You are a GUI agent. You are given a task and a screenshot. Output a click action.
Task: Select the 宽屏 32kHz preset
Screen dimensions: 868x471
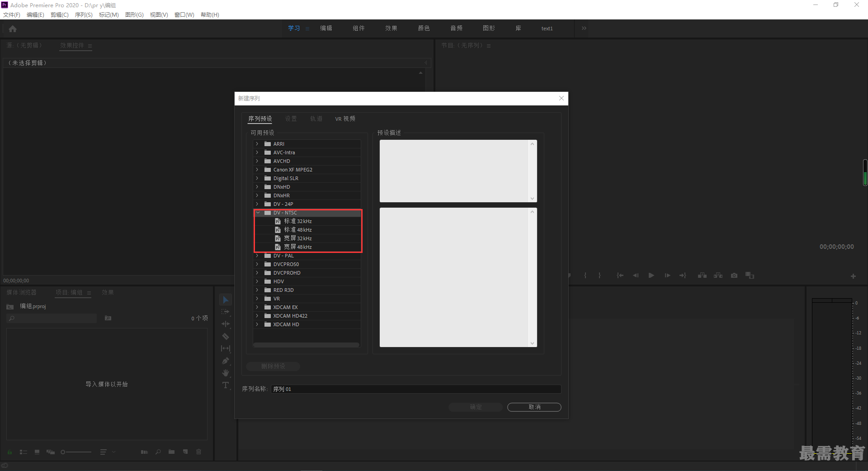[298, 238]
